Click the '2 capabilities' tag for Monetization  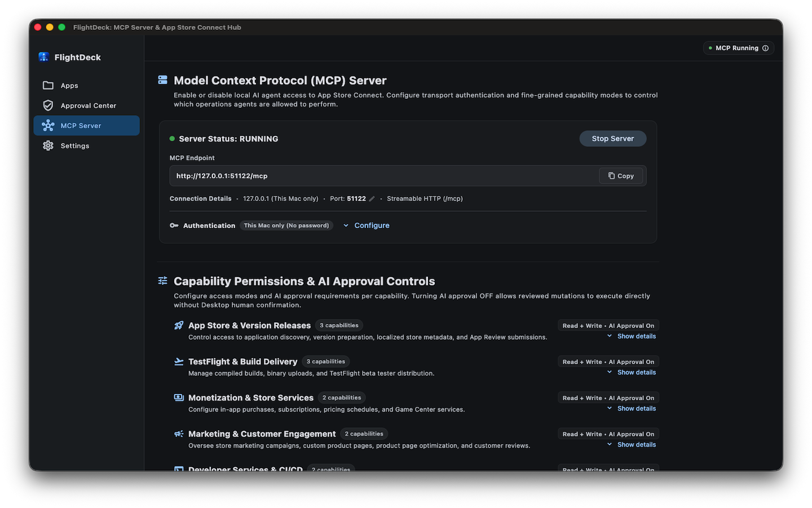click(x=342, y=397)
